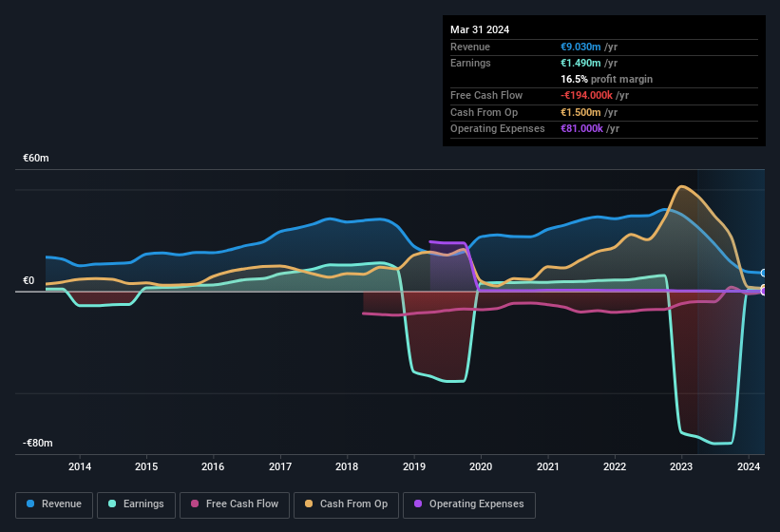Click the 2014 label on the x-axis
Viewport: 780px width, 532px height.
80,466
